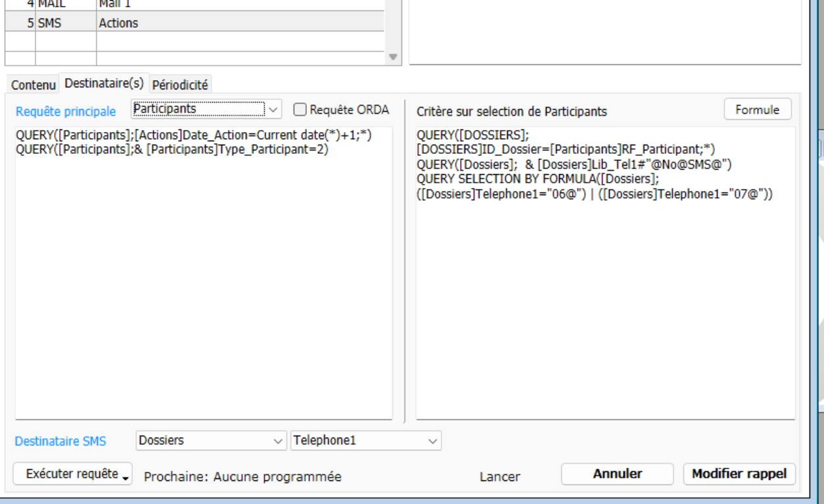
Task: Click the Annuler button
Action: tap(617, 474)
